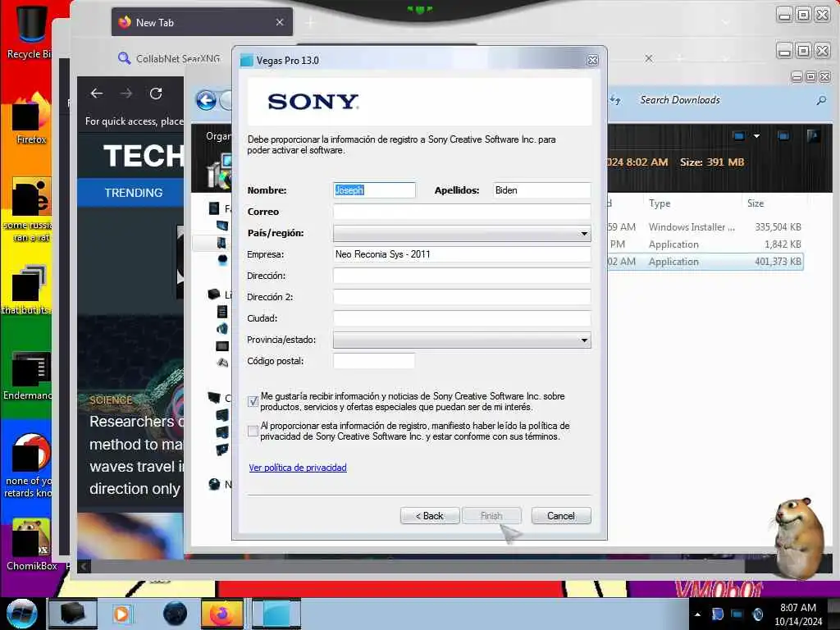
Task: Click the Apellidos field containing Biden
Action: pos(541,190)
